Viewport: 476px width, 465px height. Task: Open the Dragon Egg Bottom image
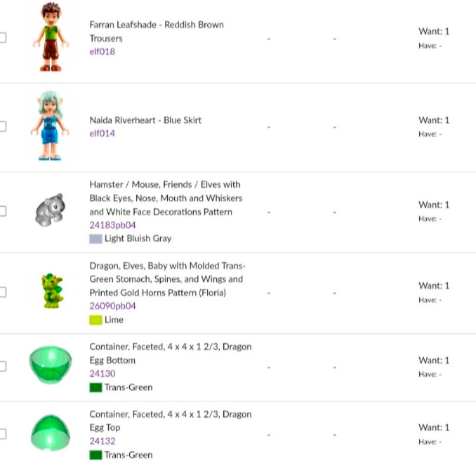click(x=50, y=366)
